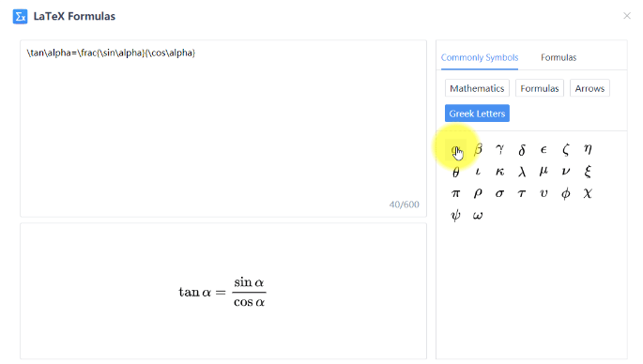Insert the mu symbol
This screenshot has width=643, height=364.
click(x=543, y=172)
